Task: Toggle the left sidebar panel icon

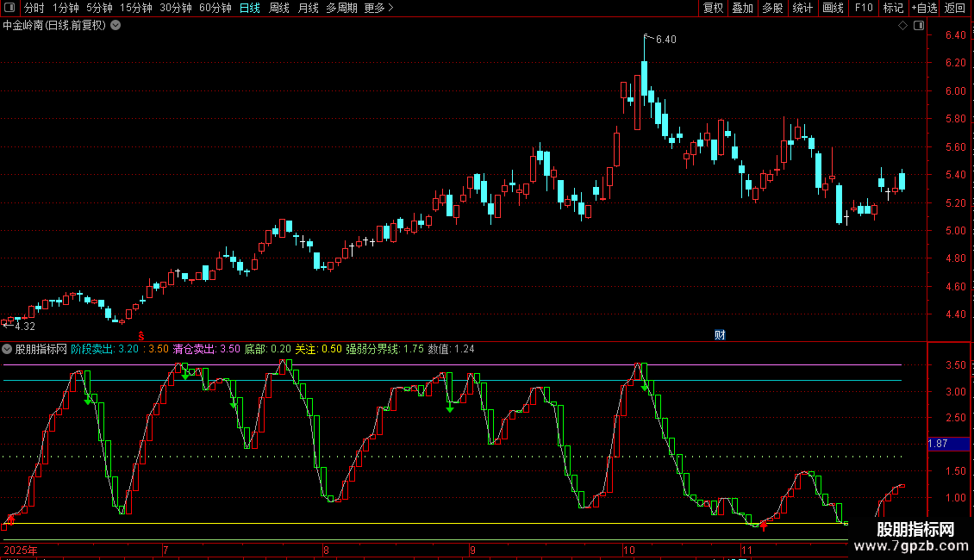Action: coord(9,9)
